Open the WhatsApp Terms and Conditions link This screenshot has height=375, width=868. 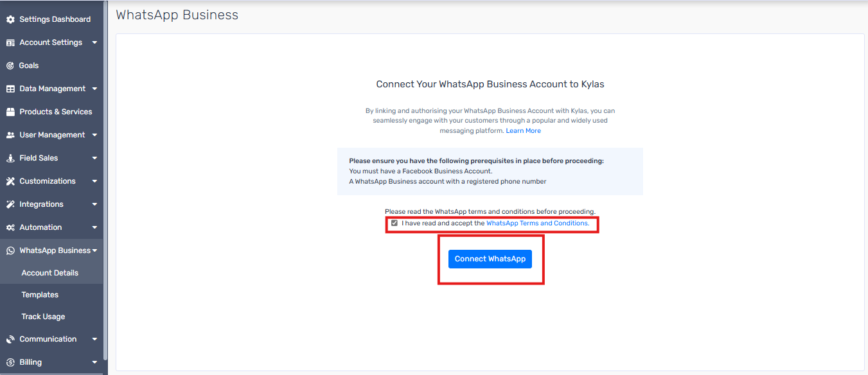(538, 223)
